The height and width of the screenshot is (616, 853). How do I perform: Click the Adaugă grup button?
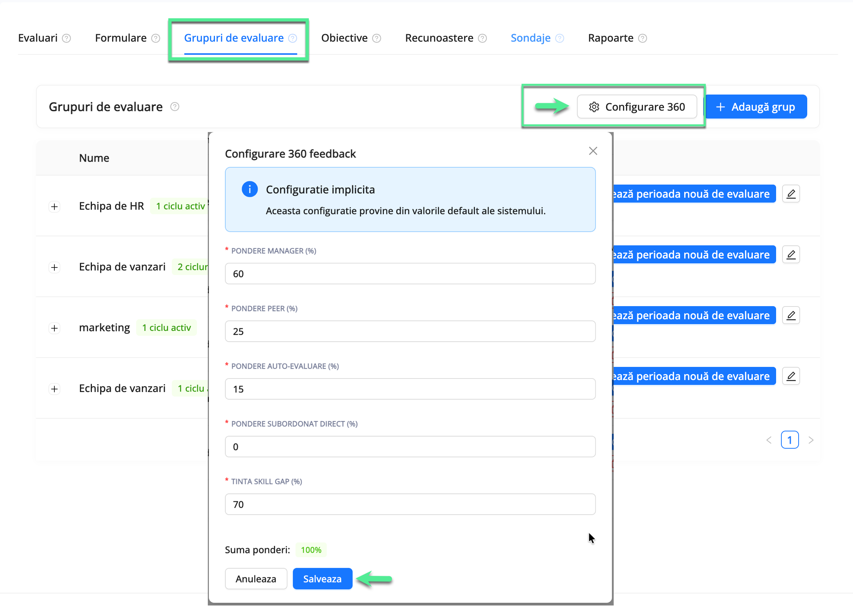pos(756,107)
